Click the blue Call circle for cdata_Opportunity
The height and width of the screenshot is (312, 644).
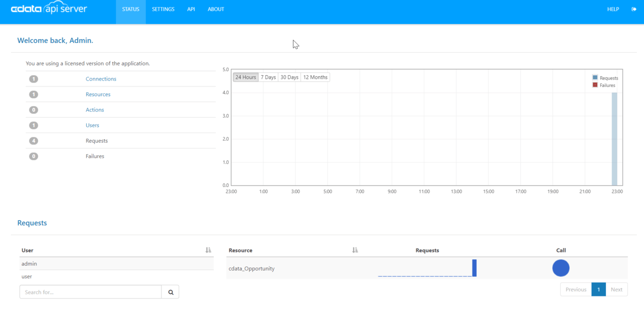561,268
